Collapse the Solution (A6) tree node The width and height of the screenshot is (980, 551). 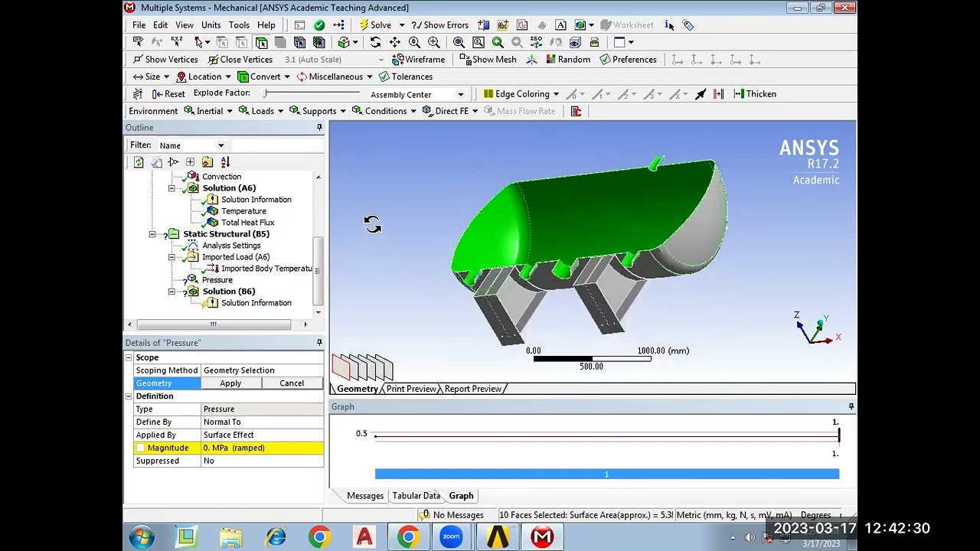point(171,188)
